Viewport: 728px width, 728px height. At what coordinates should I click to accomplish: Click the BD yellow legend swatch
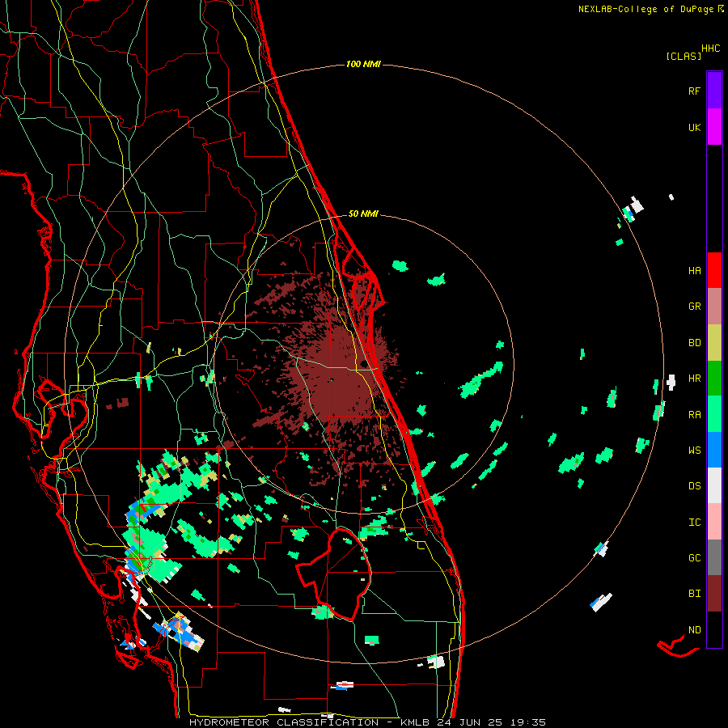pyautogui.click(x=714, y=343)
